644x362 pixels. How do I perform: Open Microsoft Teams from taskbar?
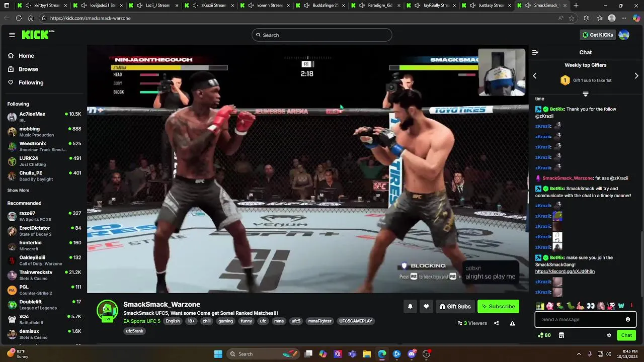(352, 354)
